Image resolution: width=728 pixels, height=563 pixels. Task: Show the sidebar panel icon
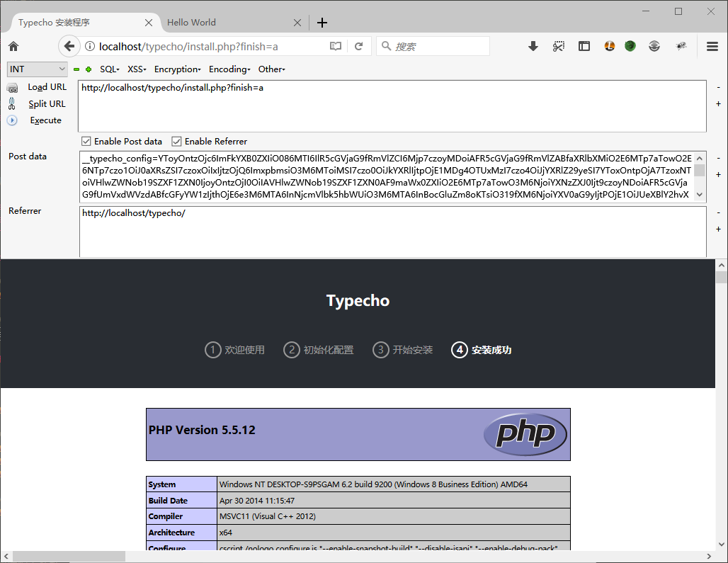point(584,46)
